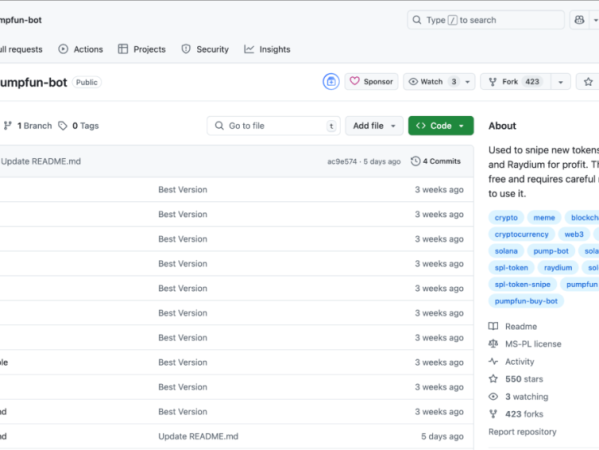Image resolution: width=599 pixels, height=450 pixels.
Task: Open dropdown arrow next to Fork
Action: point(560,82)
